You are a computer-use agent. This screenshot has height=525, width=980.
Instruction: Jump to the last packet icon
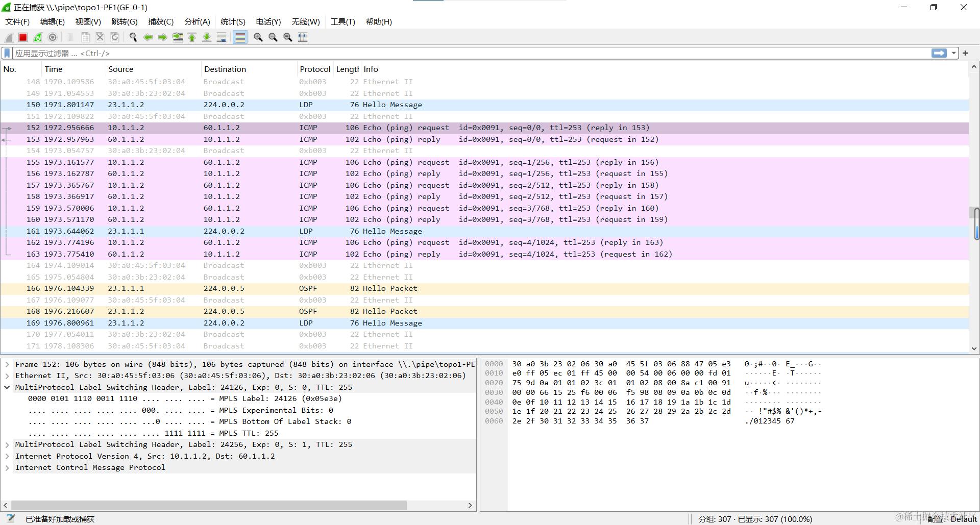[207, 37]
